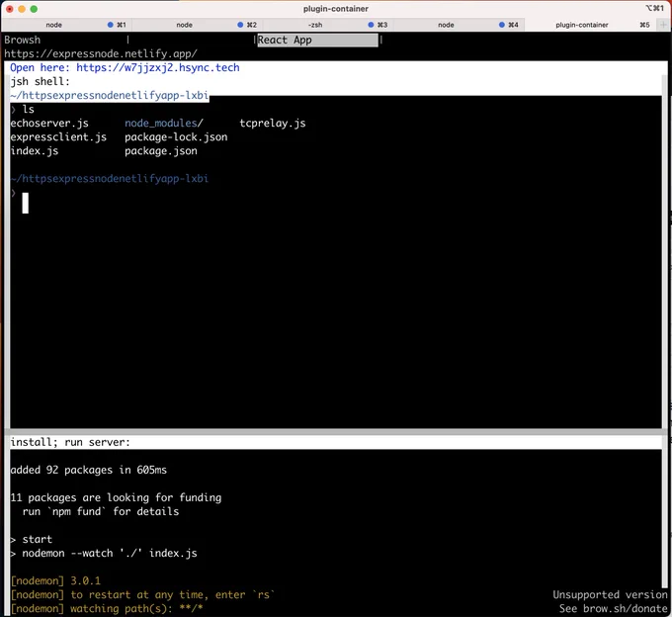This screenshot has height=617, width=672.
Task: Select tcprelay.js in the listing
Action: [x=273, y=124]
